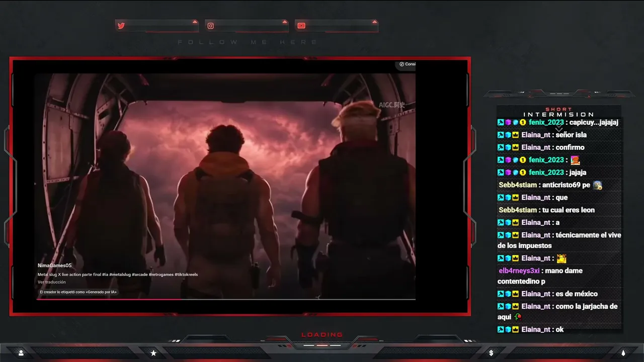This screenshot has height=362, width=644.
Task: Click the red 'LOADING' label
Action: pyautogui.click(x=322, y=335)
